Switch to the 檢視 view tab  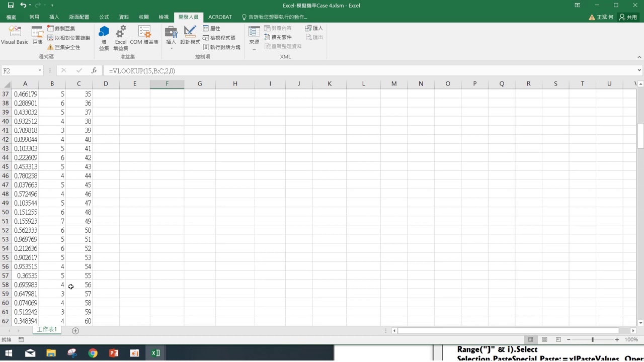[164, 17]
